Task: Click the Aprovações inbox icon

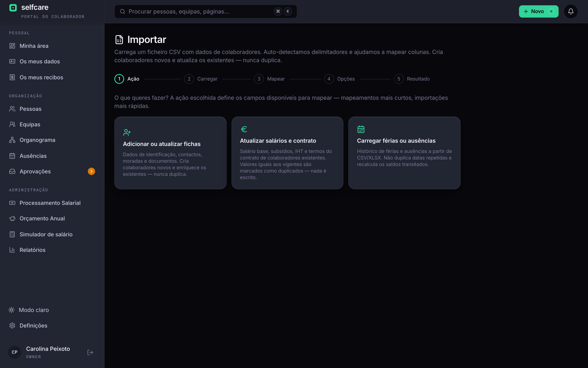Action: point(12,171)
